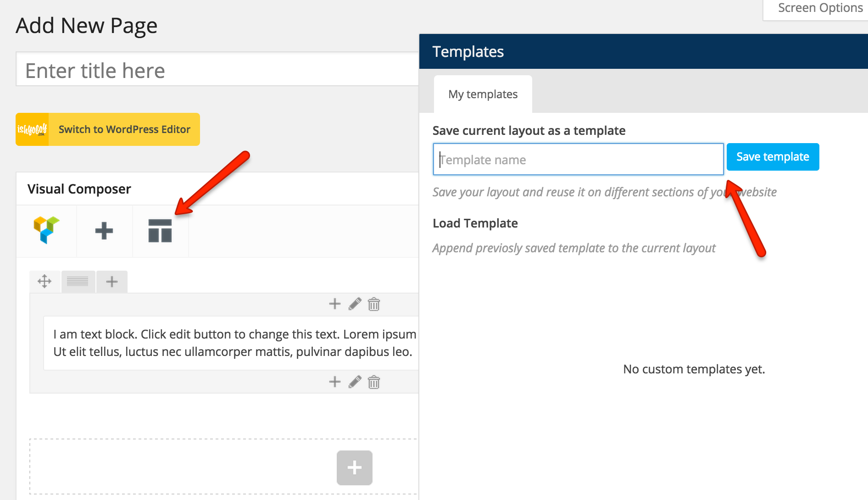Click bottom trash icon in column
The image size is (868, 500).
coord(374,382)
